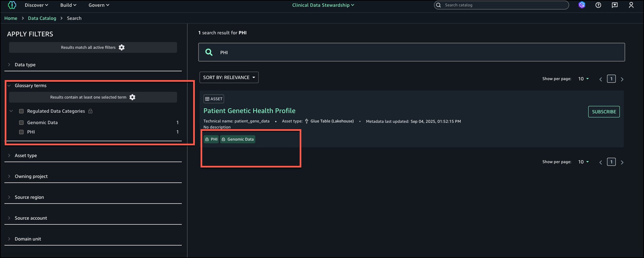Open the Sort By Relevance dropdown

[229, 77]
